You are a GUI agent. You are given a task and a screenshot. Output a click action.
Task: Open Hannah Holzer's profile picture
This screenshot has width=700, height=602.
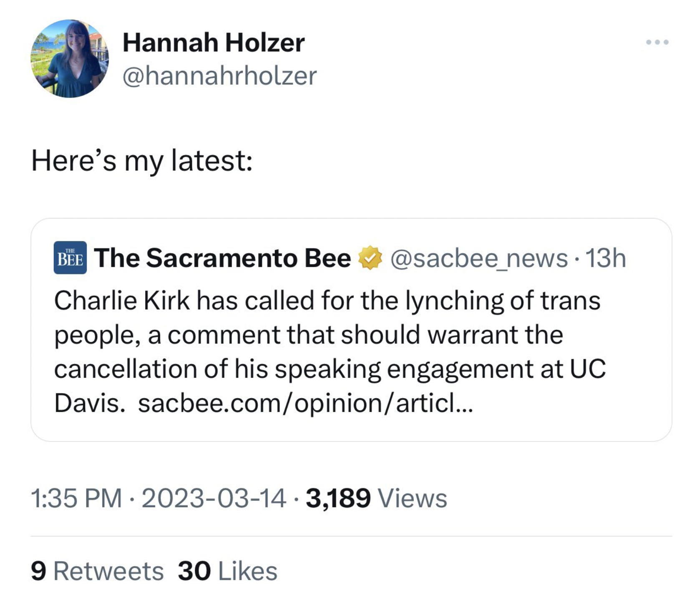[70, 59]
